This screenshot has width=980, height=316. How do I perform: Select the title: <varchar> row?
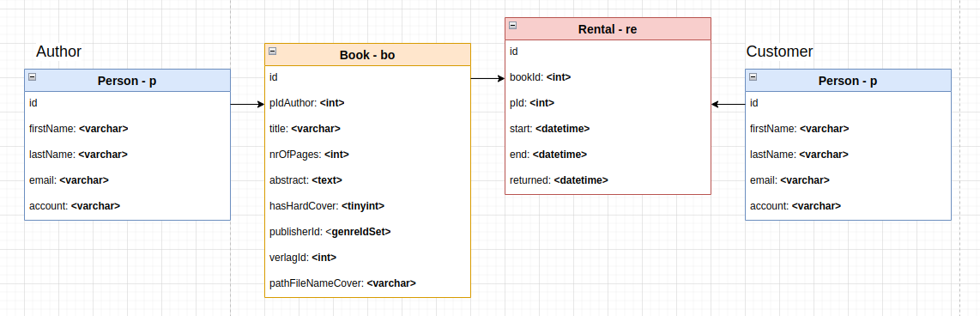[x=367, y=129]
